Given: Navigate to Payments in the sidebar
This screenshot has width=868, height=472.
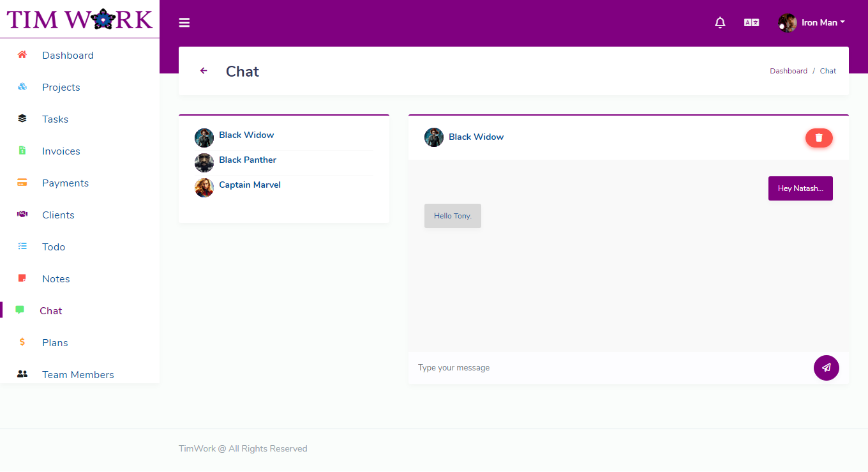Looking at the screenshot, I should [x=64, y=183].
